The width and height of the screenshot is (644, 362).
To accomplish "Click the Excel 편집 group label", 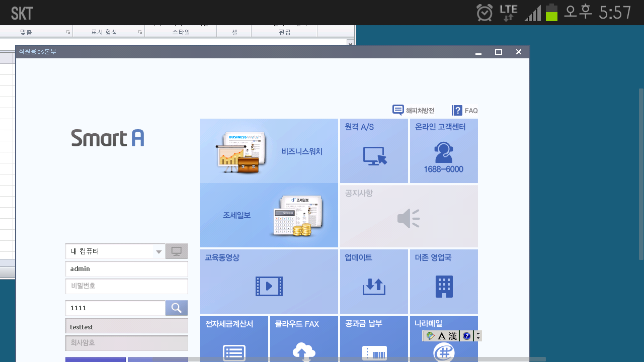I will coord(284,32).
